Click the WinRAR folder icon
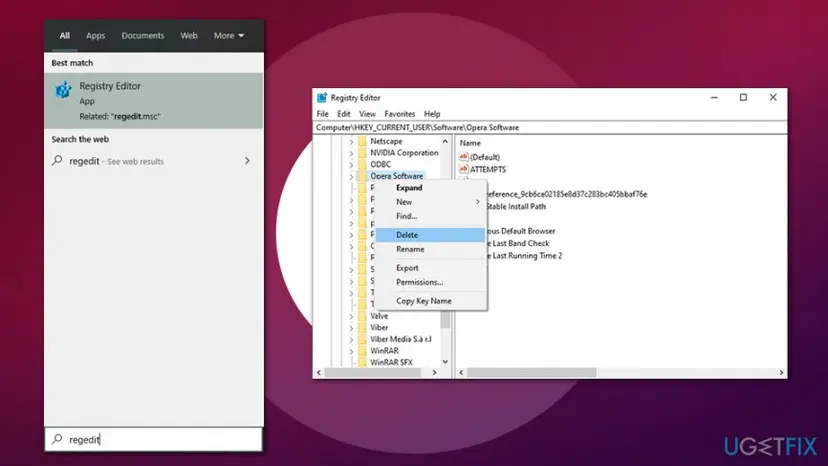This screenshot has width=828, height=466. (x=362, y=351)
